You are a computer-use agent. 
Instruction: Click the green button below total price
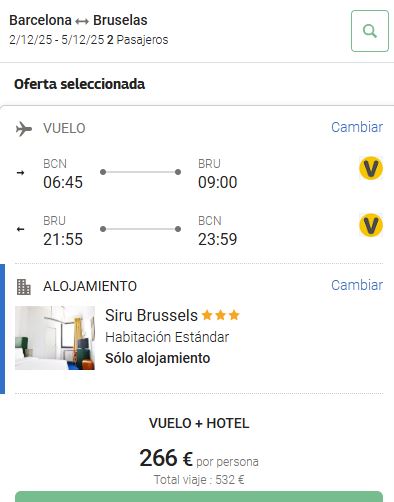coord(199,496)
